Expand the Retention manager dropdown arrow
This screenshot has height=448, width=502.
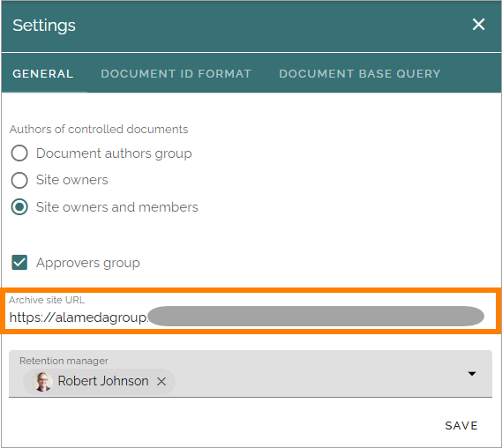(472, 373)
